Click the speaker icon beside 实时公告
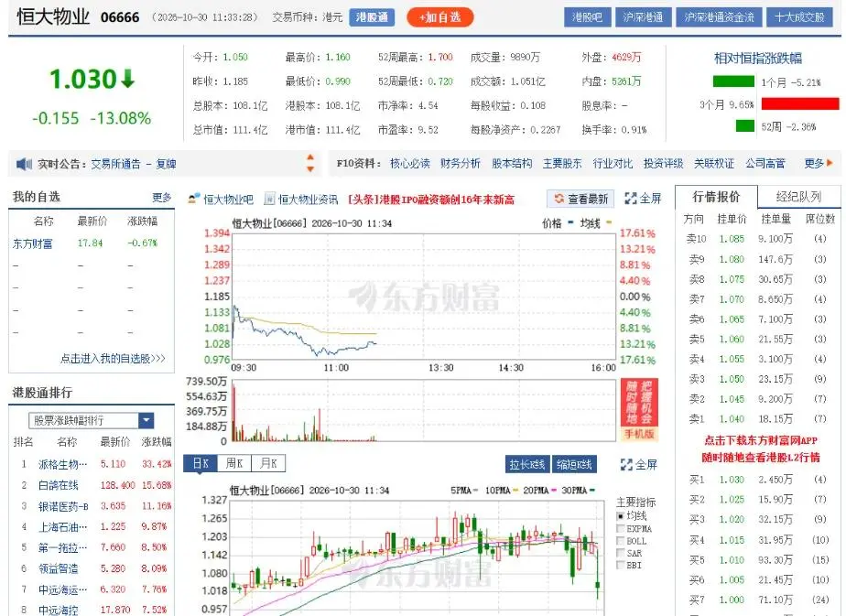846x616 pixels. 24,164
